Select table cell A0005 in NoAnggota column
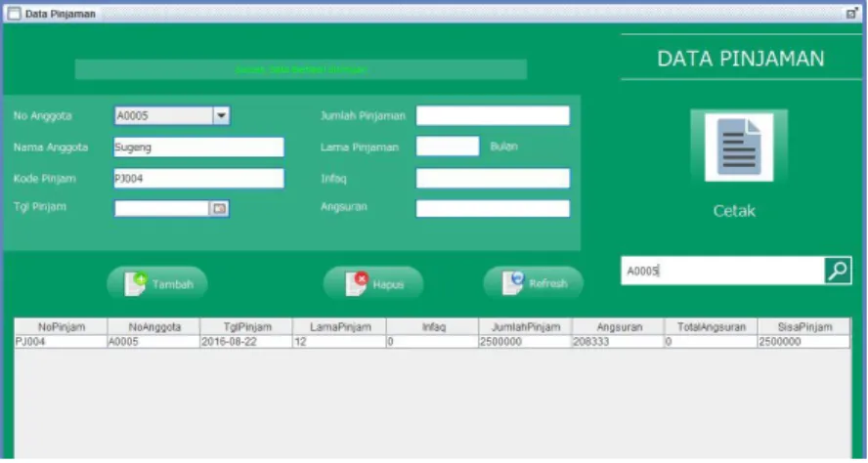 click(153, 342)
